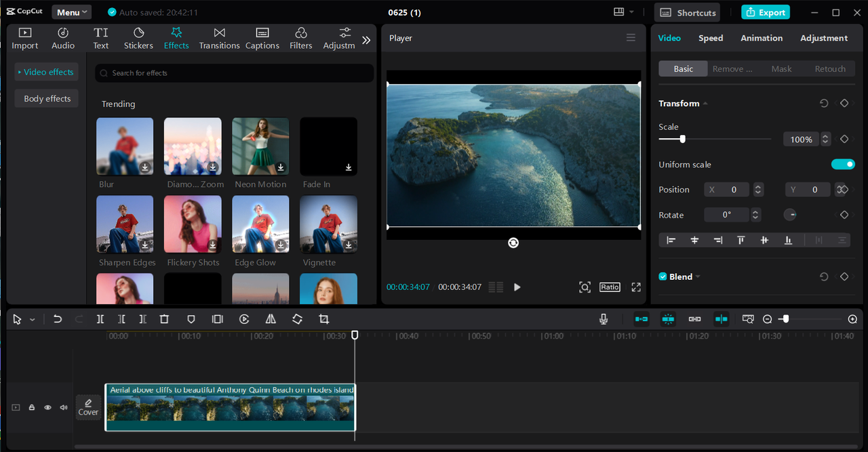Screen dimensions: 868x452
Task: Open the Captions tab
Action: click(x=262, y=39)
